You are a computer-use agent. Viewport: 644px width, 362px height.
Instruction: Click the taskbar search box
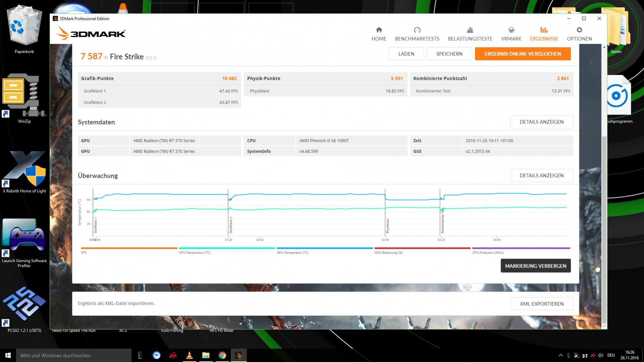(74, 355)
